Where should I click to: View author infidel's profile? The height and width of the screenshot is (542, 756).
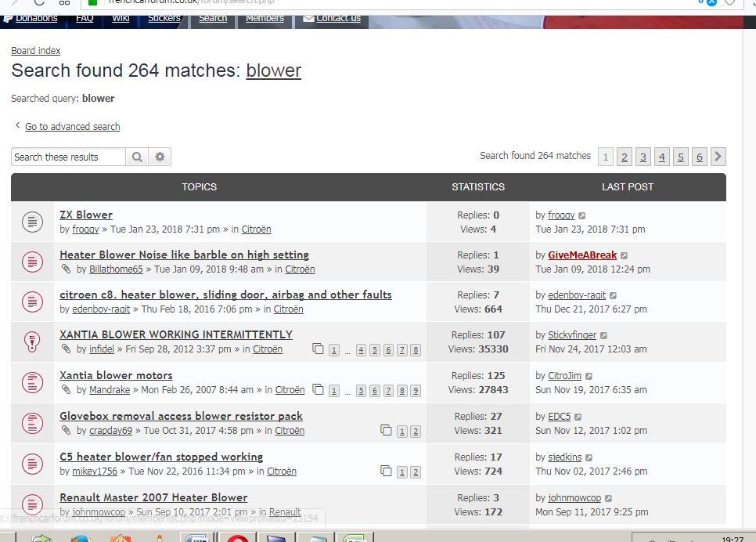pyautogui.click(x=102, y=349)
